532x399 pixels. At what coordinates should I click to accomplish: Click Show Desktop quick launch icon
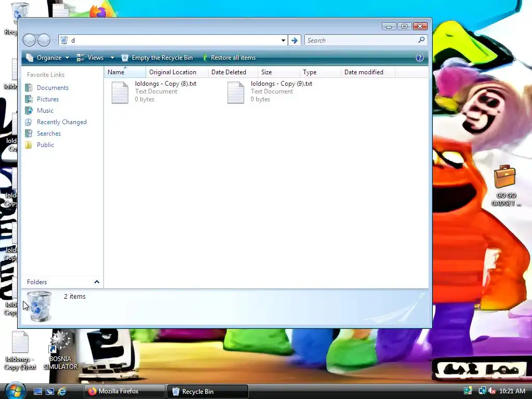pos(37,391)
